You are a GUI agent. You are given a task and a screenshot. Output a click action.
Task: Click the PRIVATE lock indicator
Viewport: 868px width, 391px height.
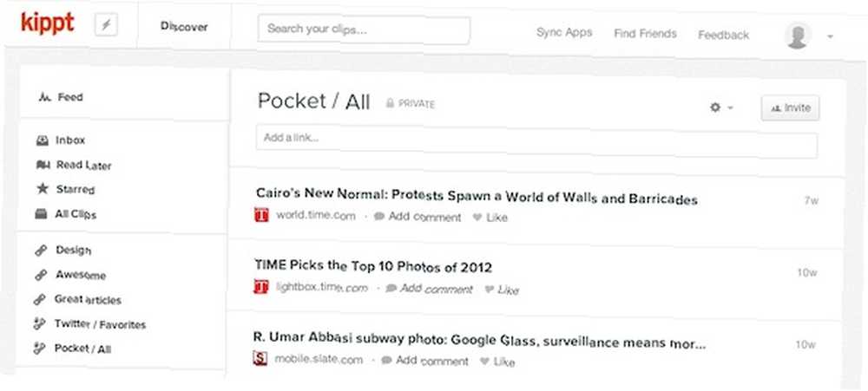pos(411,103)
